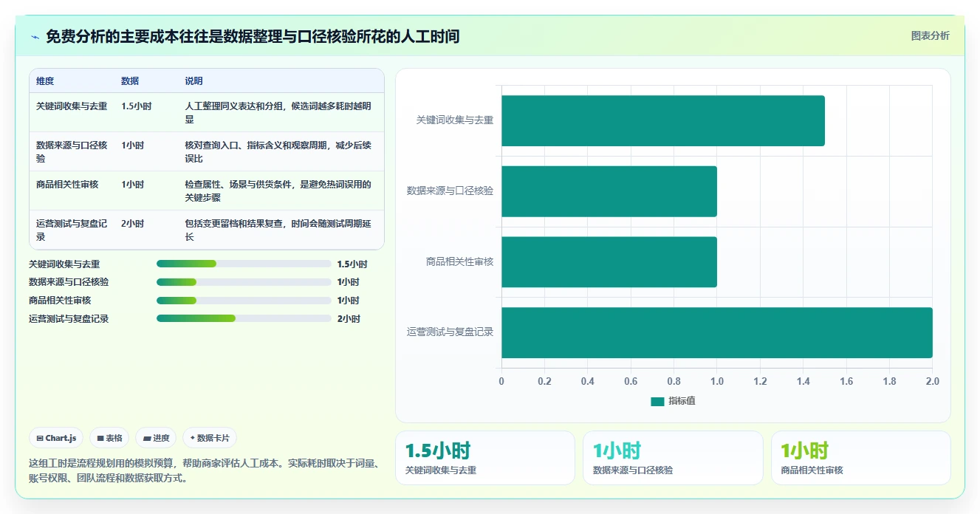
Task: Click the 数据来源与口径核验 progress bar
Action: (x=244, y=282)
